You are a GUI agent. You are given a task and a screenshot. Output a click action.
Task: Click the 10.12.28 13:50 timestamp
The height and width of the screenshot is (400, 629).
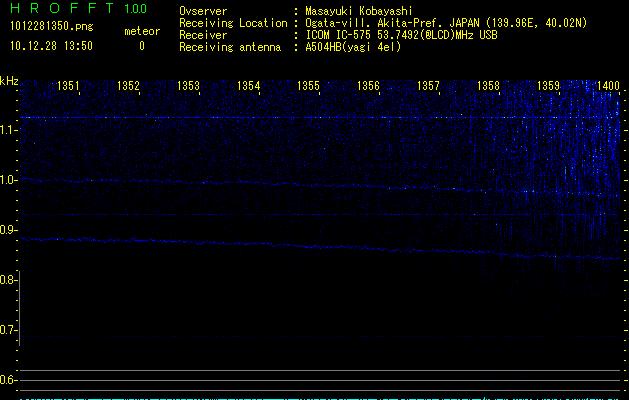coord(50,46)
